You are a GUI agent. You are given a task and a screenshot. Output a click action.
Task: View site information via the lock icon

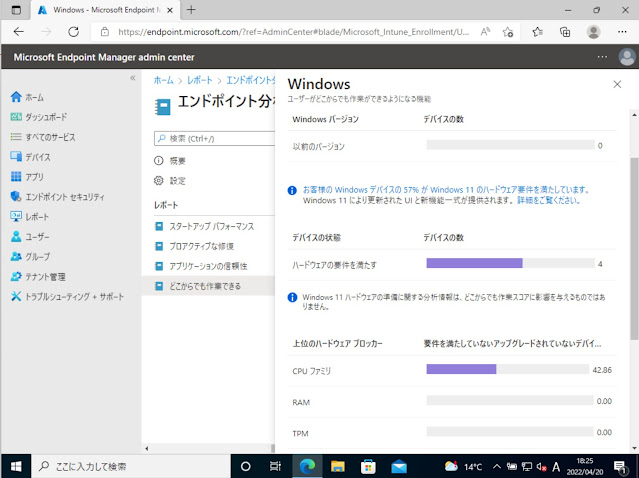coord(105,32)
